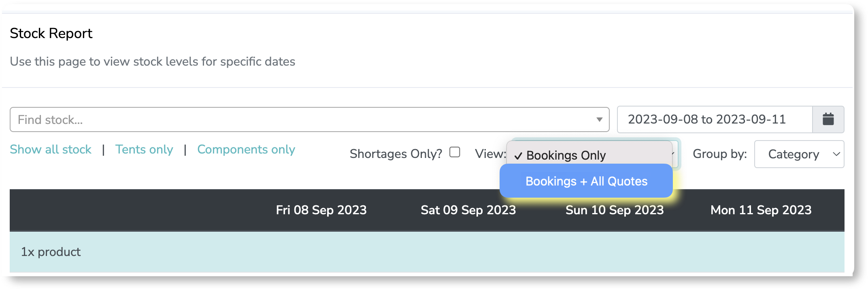Click the chevron in the Category select
This screenshot has width=868, height=290.
[836, 154]
